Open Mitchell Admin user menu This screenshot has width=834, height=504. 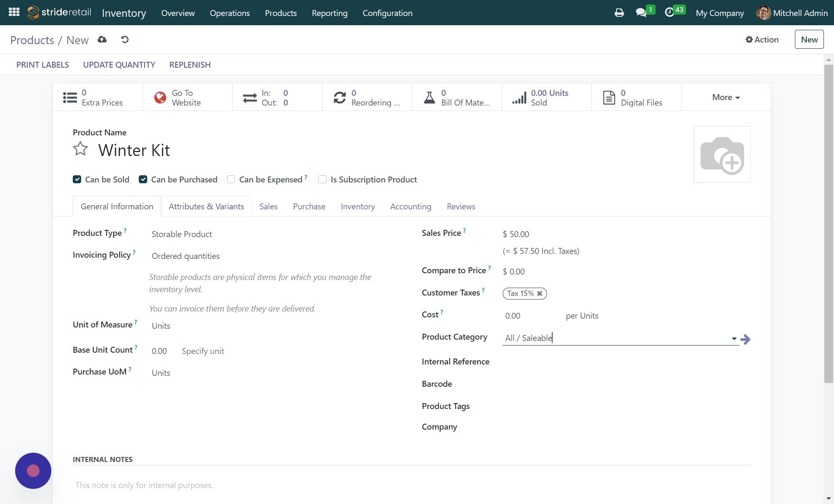tap(792, 13)
